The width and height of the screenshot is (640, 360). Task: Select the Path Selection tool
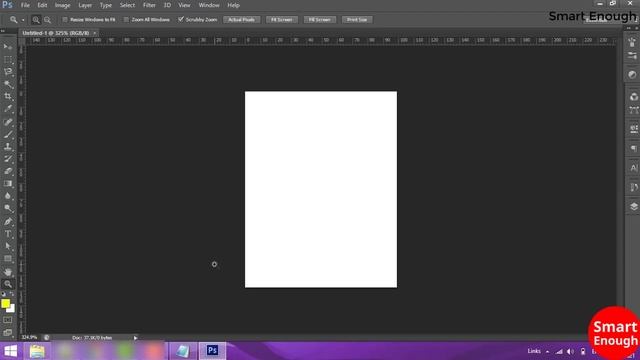click(x=8, y=246)
